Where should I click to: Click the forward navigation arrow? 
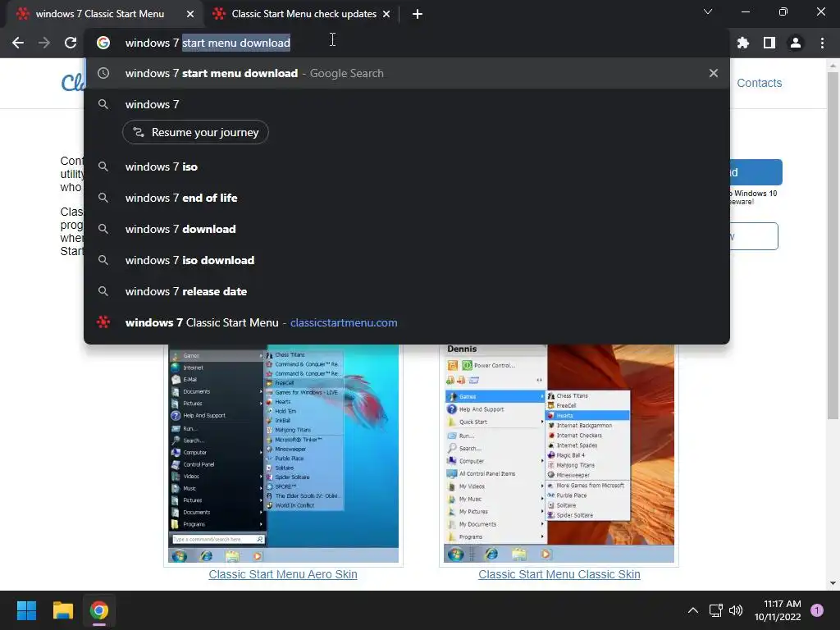[44, 43]
